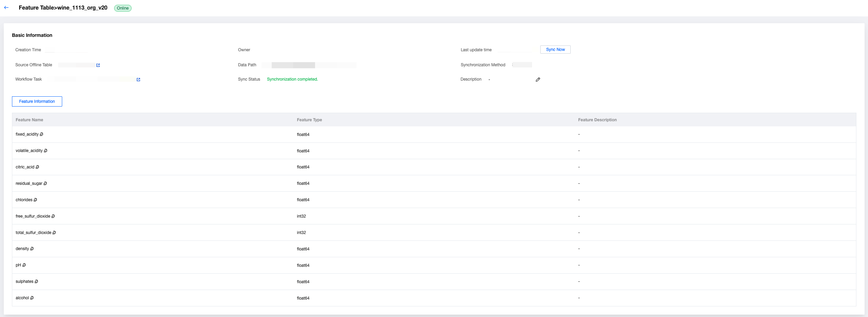Copy the citric_acid feature name
The width and height of the screenshot is (868, 317).
click(37, 167)
